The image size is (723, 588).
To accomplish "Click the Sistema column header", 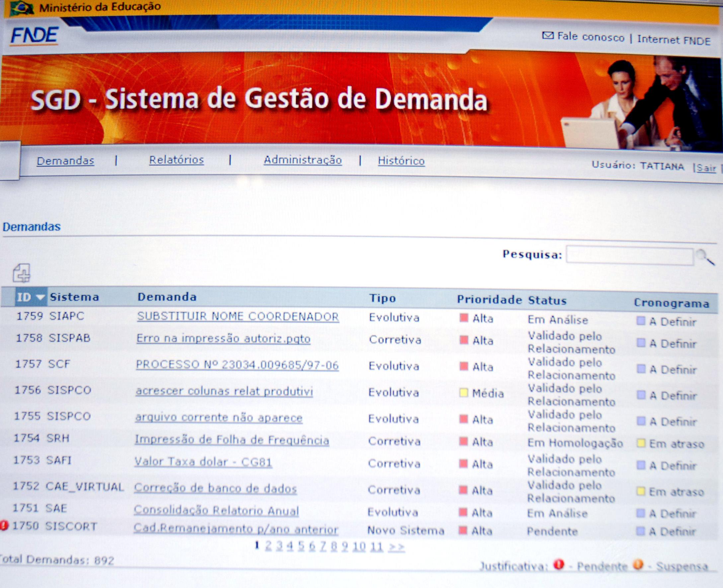I will [x=74, y=297].
